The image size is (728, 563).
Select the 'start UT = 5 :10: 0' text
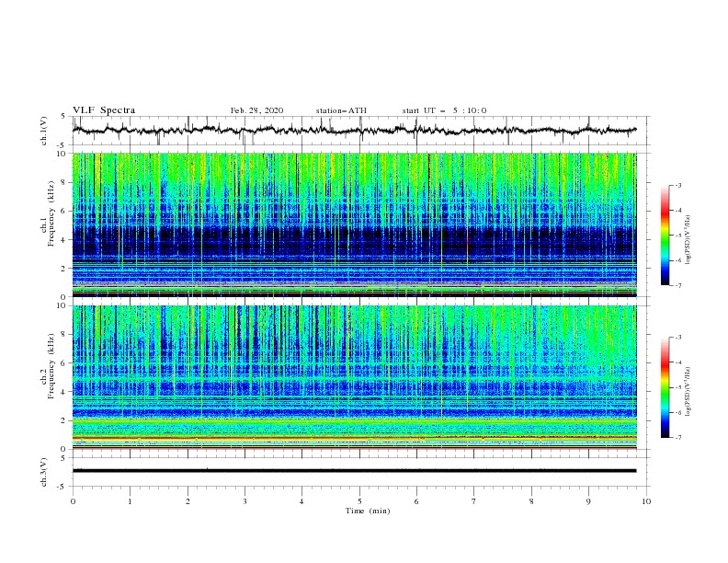click(444, 110)
